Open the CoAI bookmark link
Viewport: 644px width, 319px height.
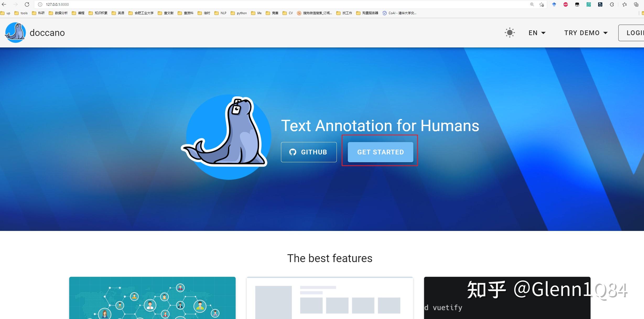pos(399,13)
